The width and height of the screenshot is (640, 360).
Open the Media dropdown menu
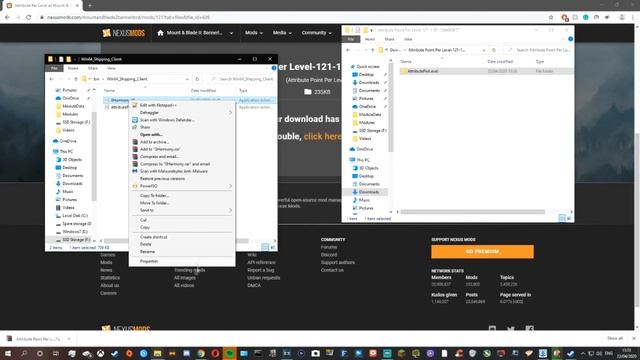pos(282,33)
